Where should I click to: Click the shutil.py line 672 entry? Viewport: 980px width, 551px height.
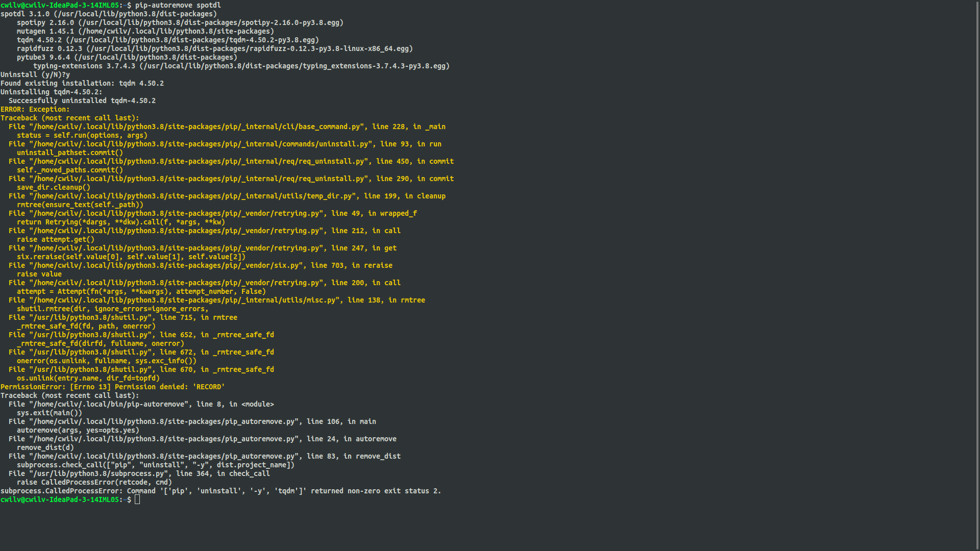(x=141, y=352)
